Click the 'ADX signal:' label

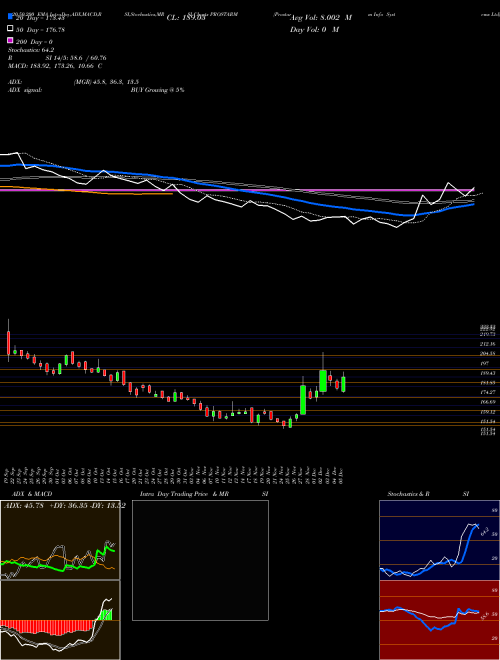[x=25, y=90]
